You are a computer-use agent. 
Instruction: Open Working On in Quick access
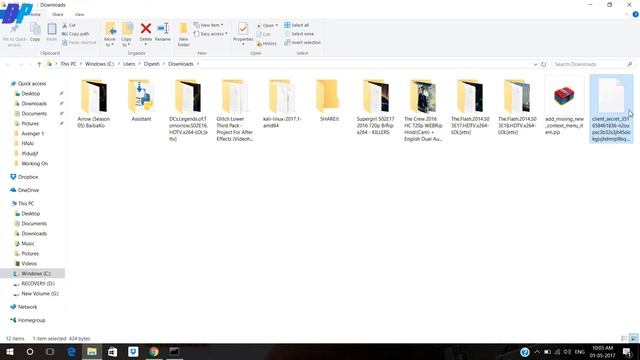(x=34, y=163)
